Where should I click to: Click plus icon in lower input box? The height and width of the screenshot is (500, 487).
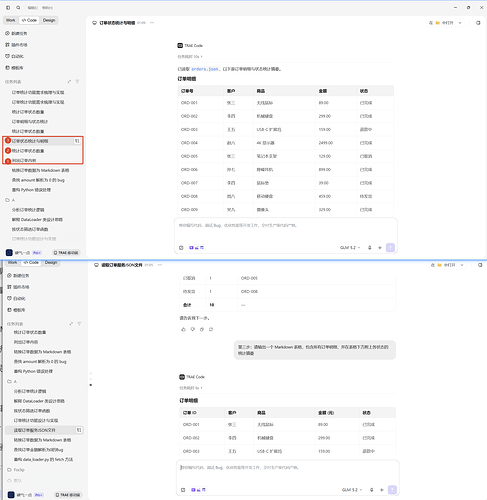click(x=382, y=490)
